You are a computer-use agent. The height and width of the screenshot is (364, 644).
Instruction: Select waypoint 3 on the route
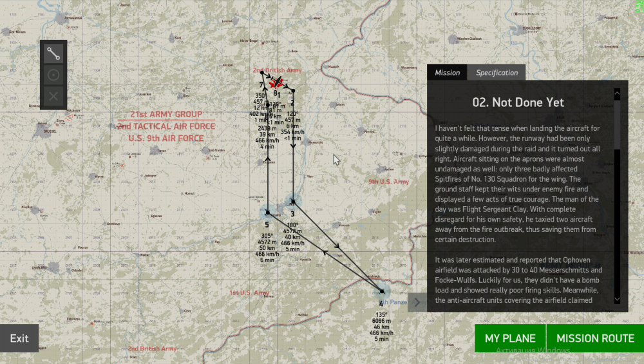pos(293,202)
